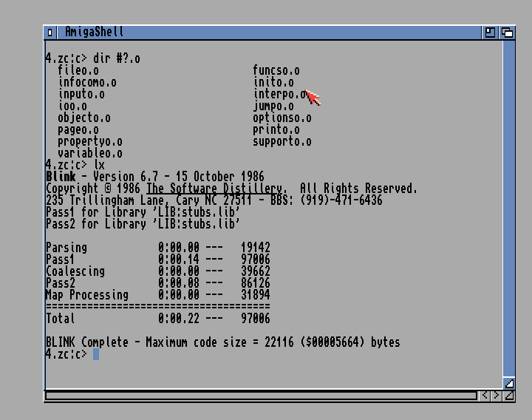Click the Map Processing row
The image size is (532, 420).
[157, 295]
